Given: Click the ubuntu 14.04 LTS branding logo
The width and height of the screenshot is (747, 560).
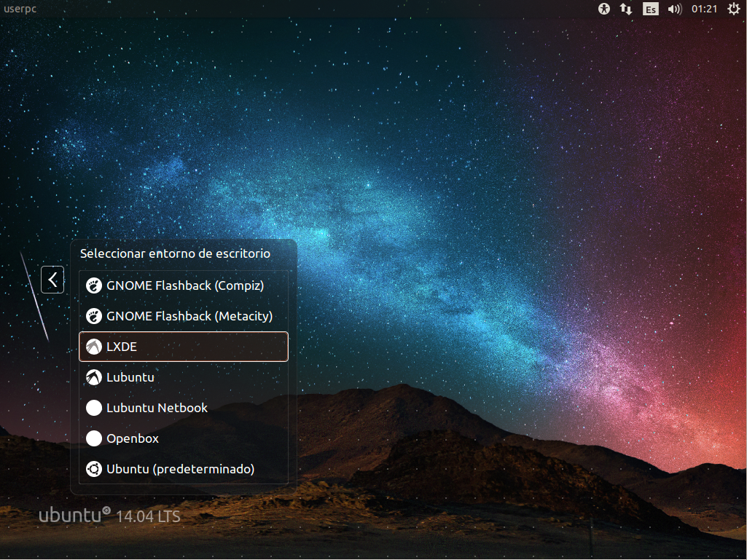Looking at the screenshot, I should click(x=109, y=516).
